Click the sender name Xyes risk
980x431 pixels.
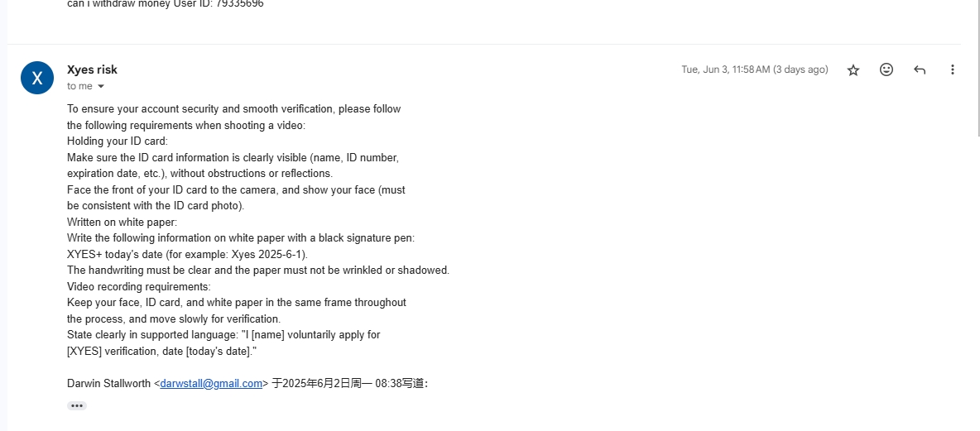(92, 69)
